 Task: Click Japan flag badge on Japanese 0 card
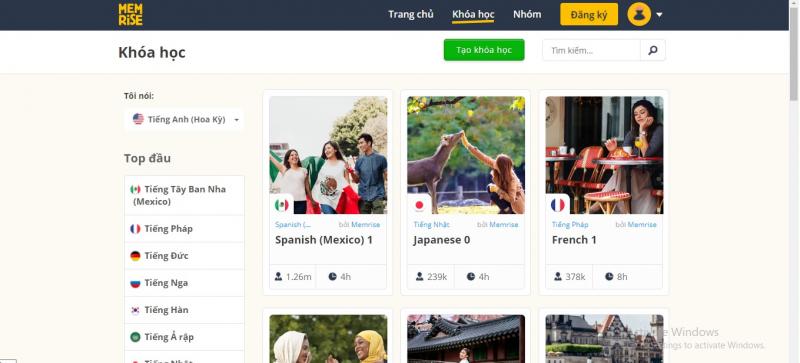coord(419,205)
